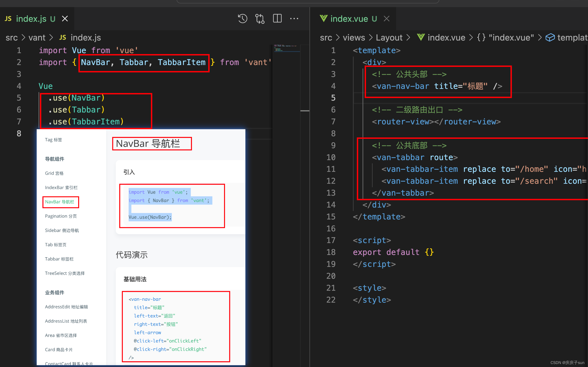Viewport: 588px width, 367px height.
Task: Close the index.vue tab
Action: point(387,19)
